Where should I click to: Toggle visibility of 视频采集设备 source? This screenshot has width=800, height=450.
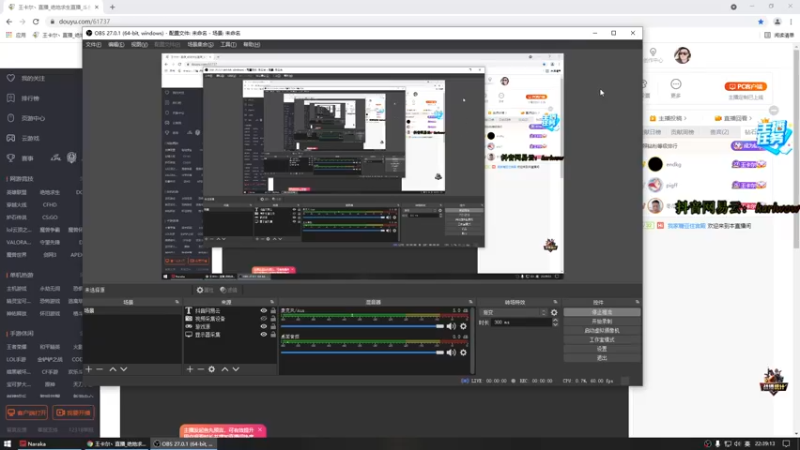[x=264, y=318]
